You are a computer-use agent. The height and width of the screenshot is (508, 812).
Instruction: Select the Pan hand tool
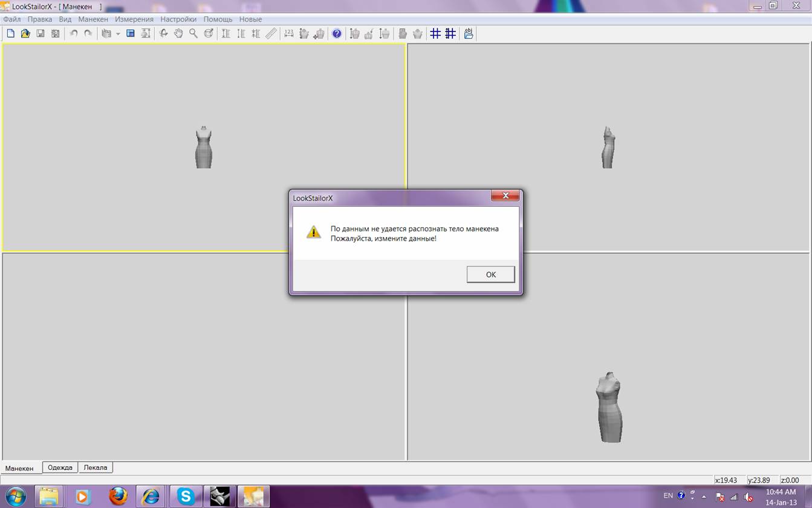tap(178, 34)
